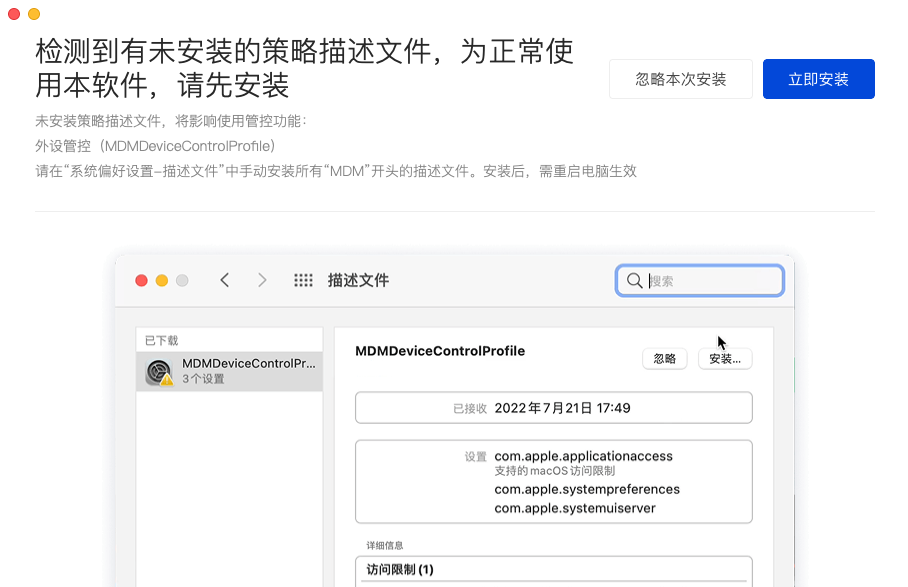This screenshot has height=587, width=908.
Task: Click the 忽略本次安装 button
Action: coord(680,79)
